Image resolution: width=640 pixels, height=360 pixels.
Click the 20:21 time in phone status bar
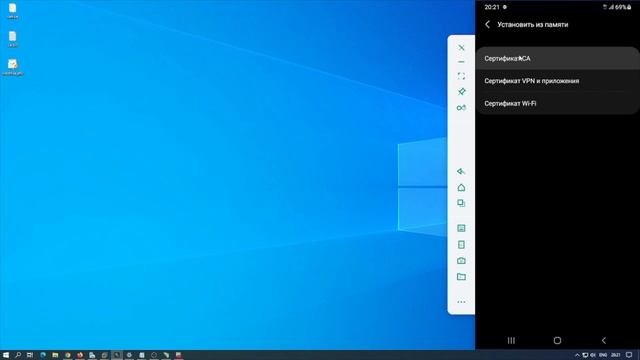(492, 7)
